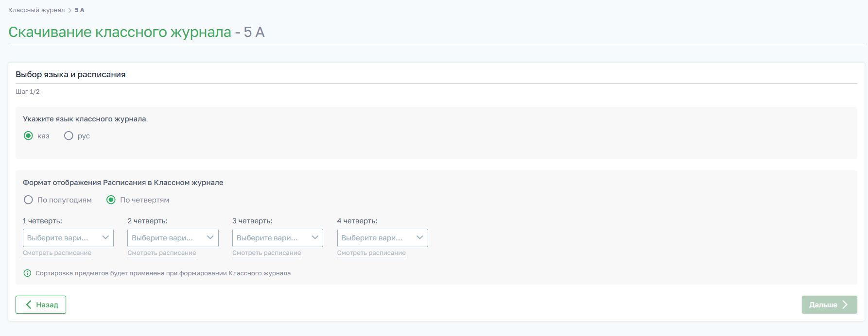Click the "Укажите язык классного журнала" label
The height and width of the screenshot is (336, 868).
point(85,119)
